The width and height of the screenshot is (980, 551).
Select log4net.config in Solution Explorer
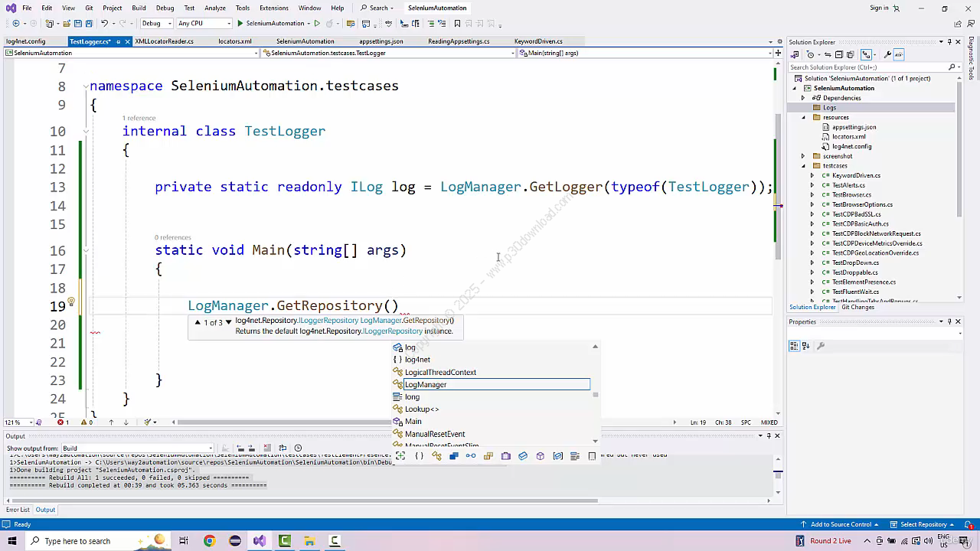(x=851, y=146)
